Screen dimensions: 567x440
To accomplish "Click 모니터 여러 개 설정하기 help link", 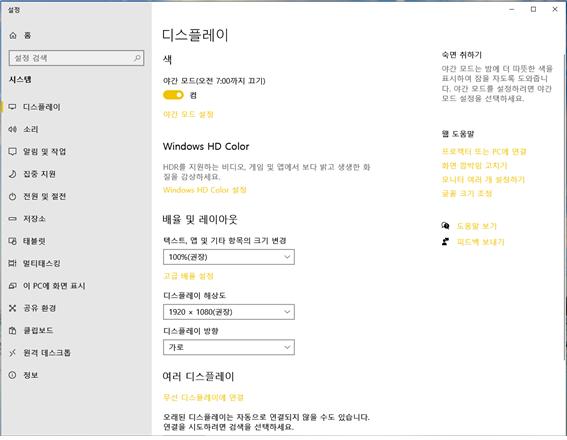I will point(483,180).
